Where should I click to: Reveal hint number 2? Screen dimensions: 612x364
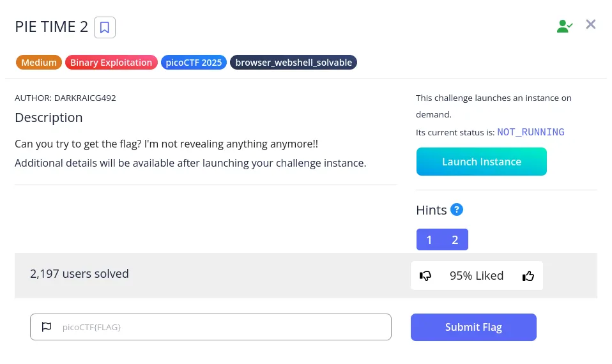[455, 239]
